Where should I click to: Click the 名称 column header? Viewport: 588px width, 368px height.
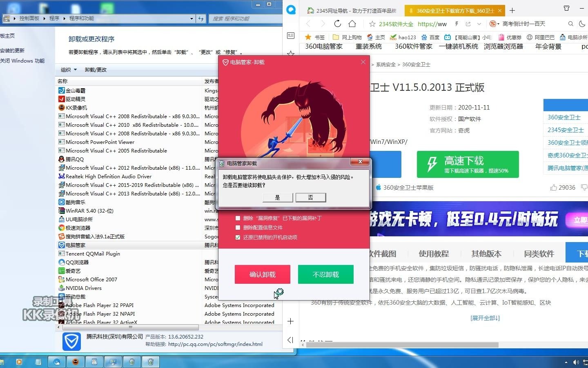click(x=129, y=81)
